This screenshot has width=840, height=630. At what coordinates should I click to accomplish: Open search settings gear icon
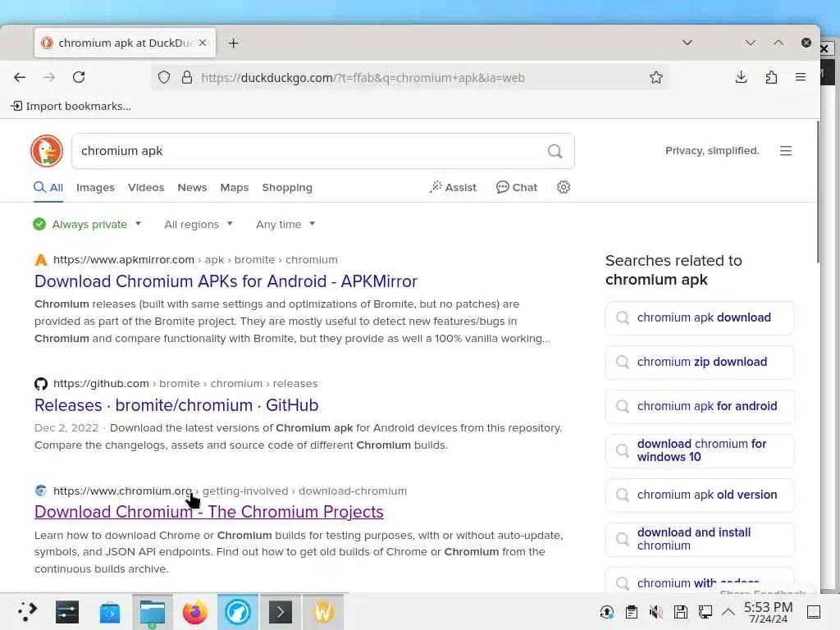[x=564, y=187]
